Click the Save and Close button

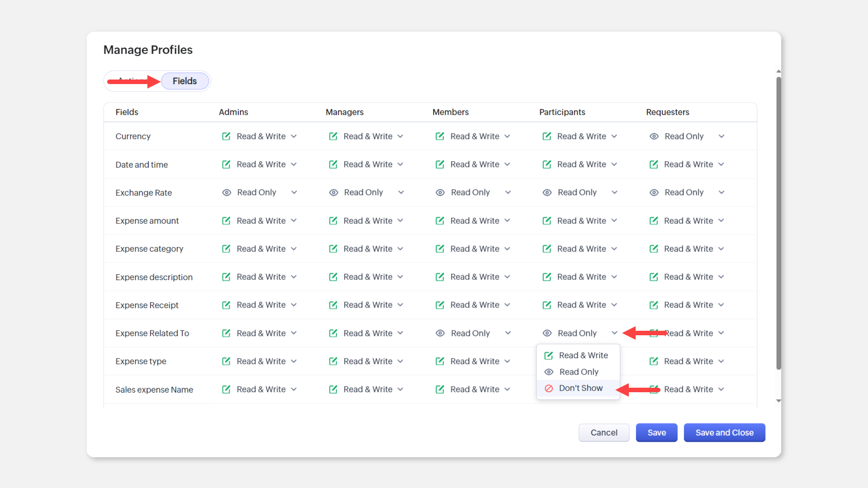pos(724,432)
